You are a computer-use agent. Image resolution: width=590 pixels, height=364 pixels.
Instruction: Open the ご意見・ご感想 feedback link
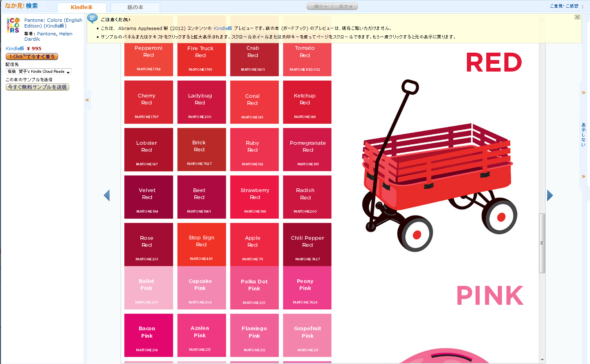[x=564, y=6]
